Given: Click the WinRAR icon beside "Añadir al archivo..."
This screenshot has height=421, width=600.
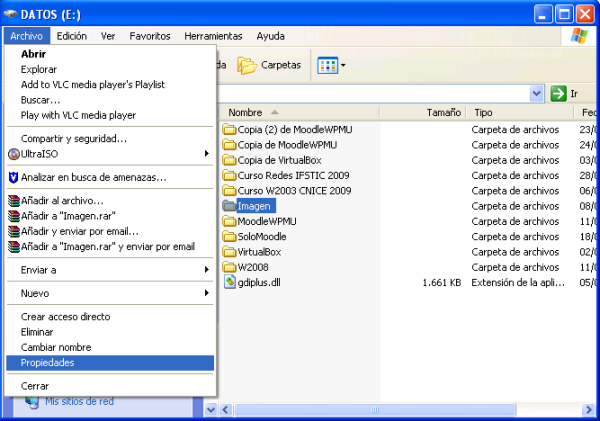Looking at the screenshot, I should [x=13, y=201].
